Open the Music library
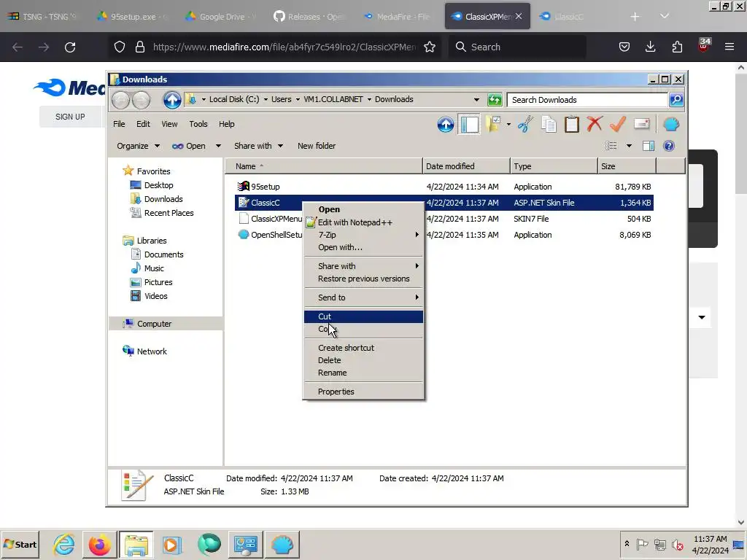747x560 pixels. point(153,268)
